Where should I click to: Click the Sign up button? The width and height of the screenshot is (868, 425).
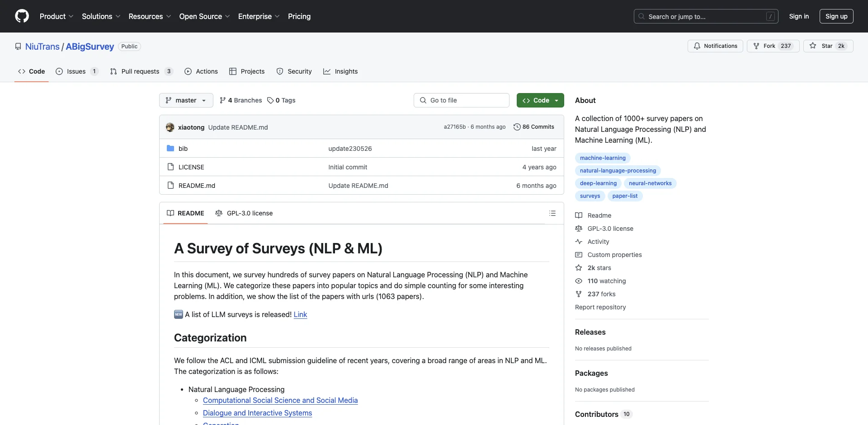(836, 16)
